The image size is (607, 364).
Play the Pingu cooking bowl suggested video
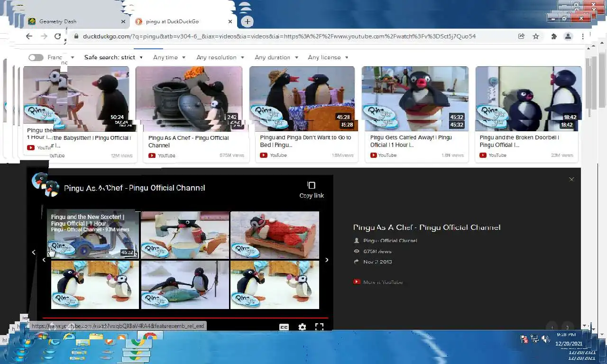click(185, 235)
